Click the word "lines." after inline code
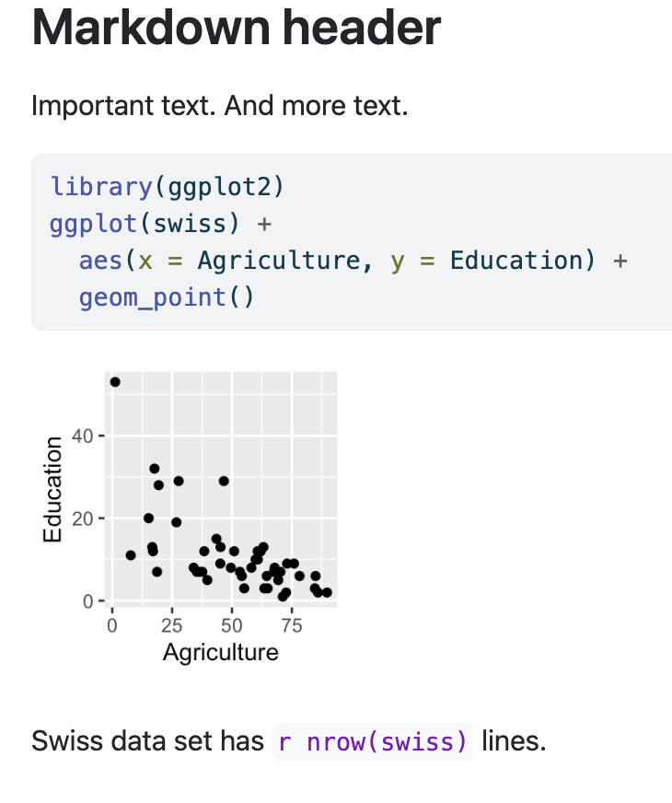672x803 pixels. pyautogui.click(x=514, y=741)
